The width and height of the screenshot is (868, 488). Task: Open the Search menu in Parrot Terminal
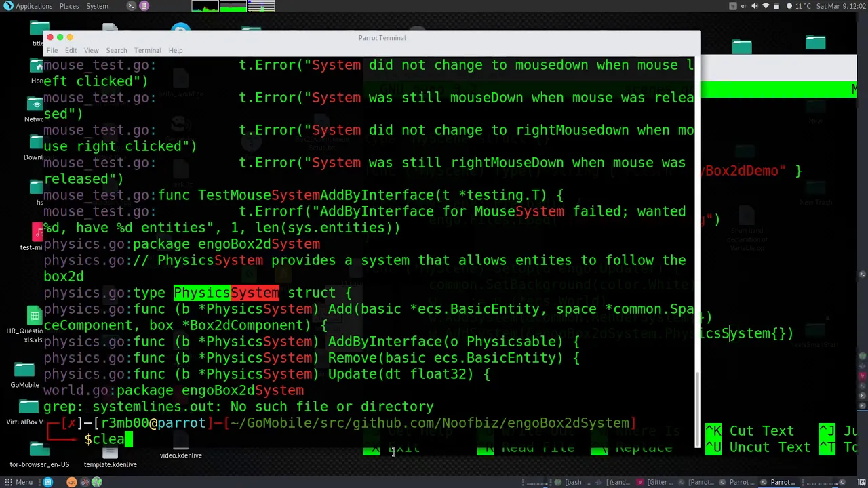(x=116, y=50)
